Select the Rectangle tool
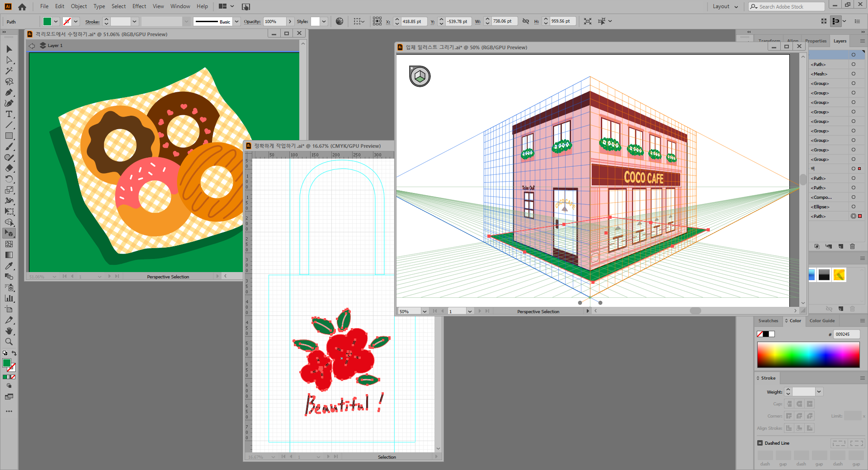 point(9,136)
